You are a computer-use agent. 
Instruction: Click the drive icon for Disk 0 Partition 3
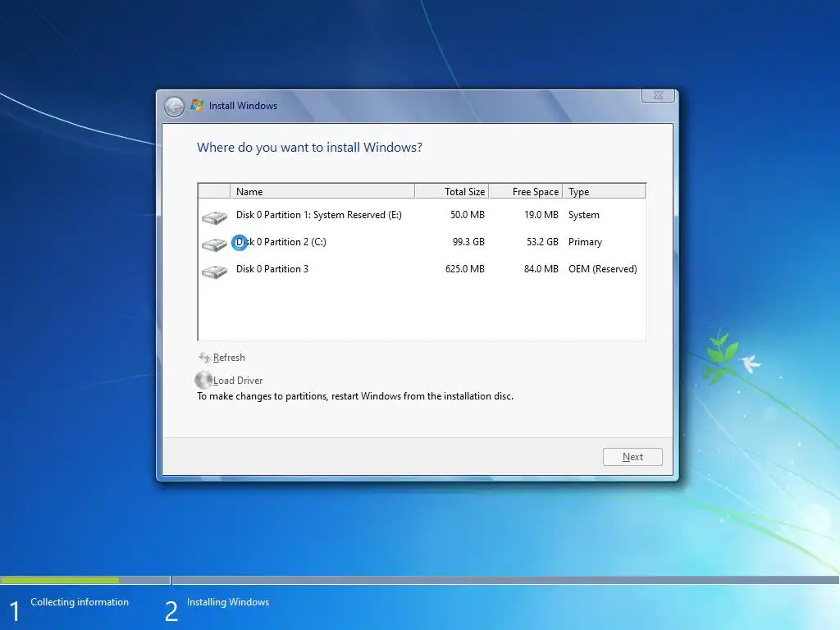[214, 272]
